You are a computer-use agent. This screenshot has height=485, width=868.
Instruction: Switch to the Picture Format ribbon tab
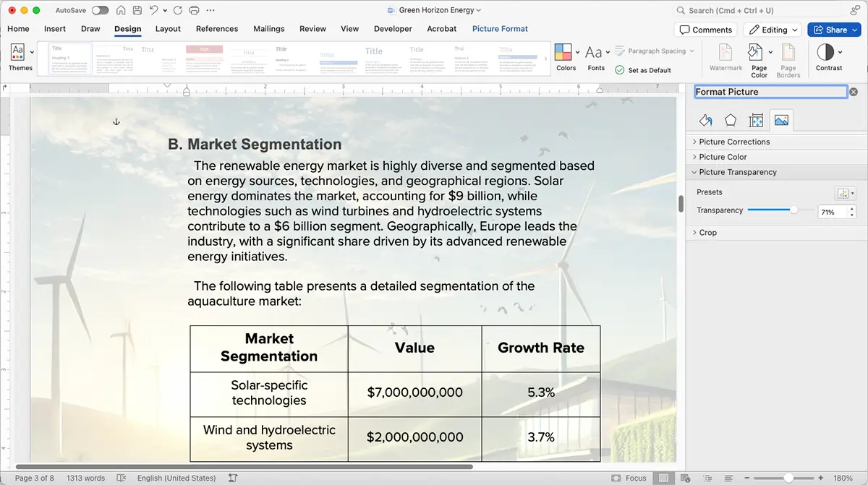[500, 29]
